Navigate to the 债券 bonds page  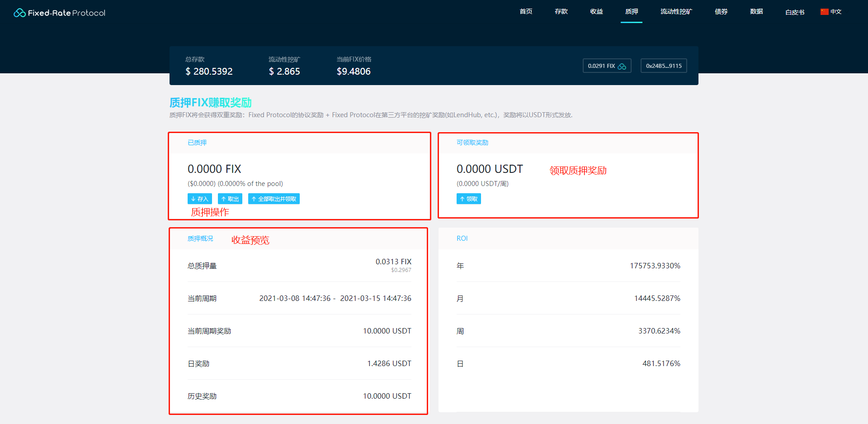(x=721, y=12)
